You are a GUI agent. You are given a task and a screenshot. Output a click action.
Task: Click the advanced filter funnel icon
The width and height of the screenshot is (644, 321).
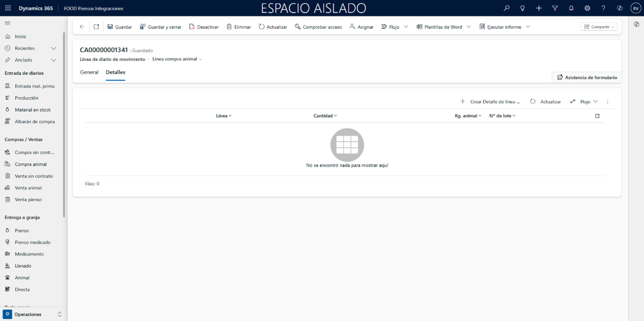(x=555, y=8)
